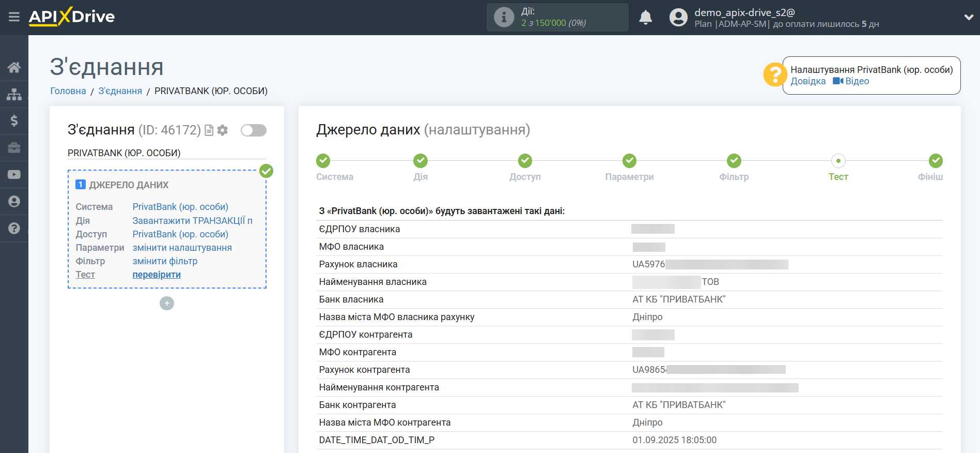Click the перевірити test link
The height and width of the screenshot is (453, 980).
[x=157, y=275]
